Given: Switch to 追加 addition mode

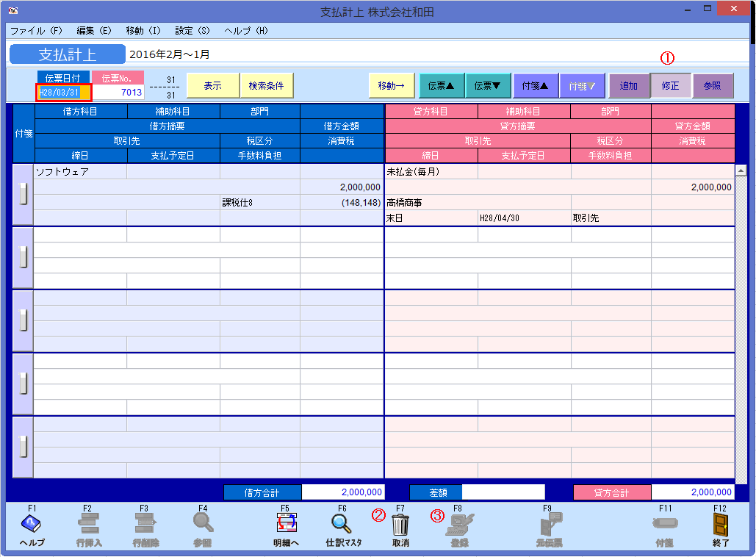Looking at the screenshot, I should pyautogui.click(x=629, y=85).
